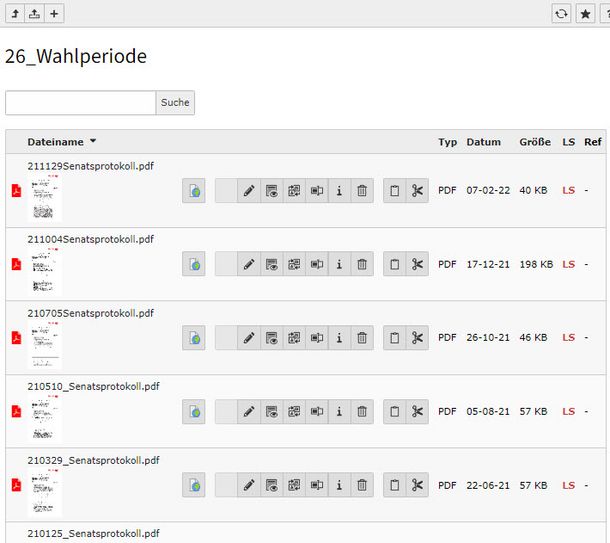Click the plus icon to create new item
The image size is (610, 543).
(x=55, y=13)
